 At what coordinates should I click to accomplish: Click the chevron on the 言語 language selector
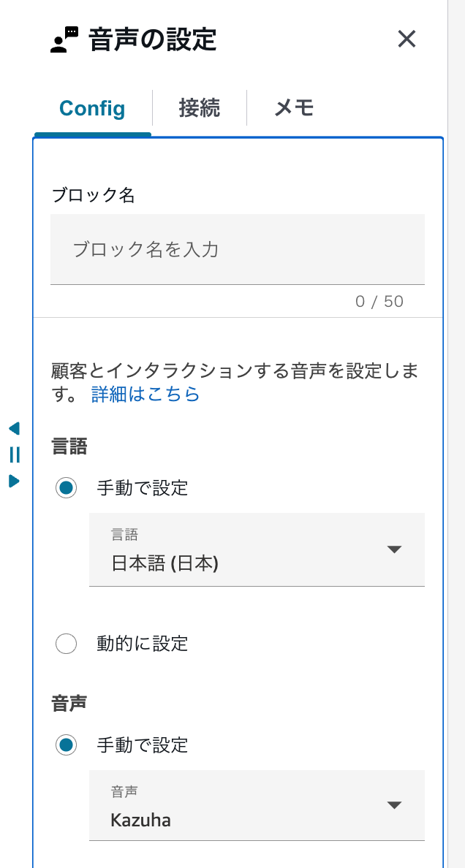coord(395,549)
